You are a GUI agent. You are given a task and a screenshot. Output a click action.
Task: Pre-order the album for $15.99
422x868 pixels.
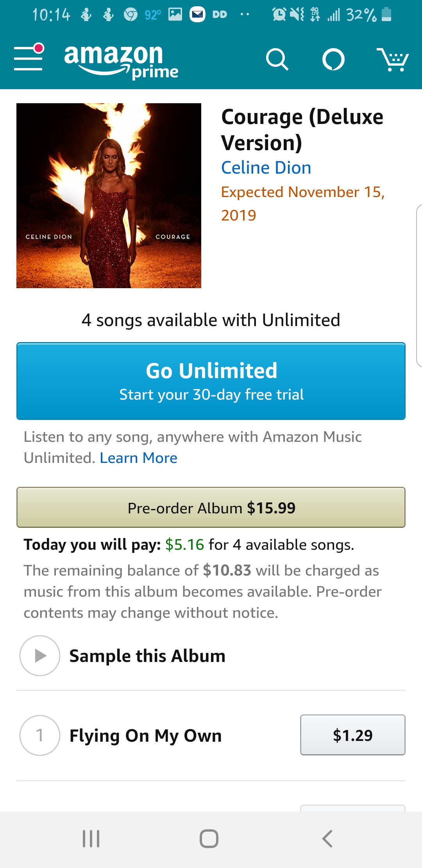click(211, 508)
